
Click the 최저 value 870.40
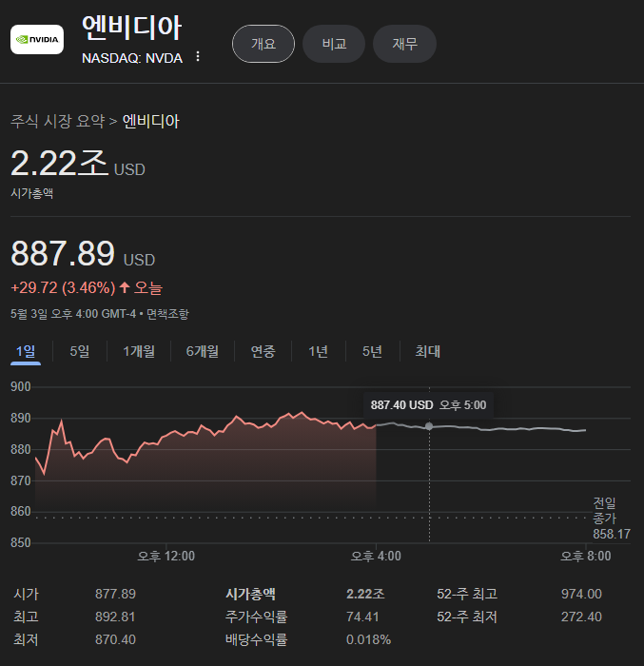click(115, 639)
